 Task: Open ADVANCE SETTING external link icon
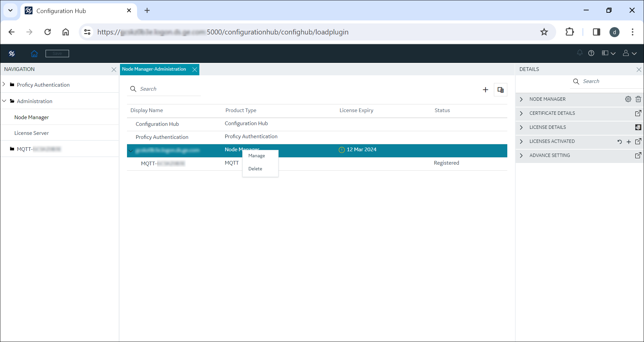coord(638,155)
